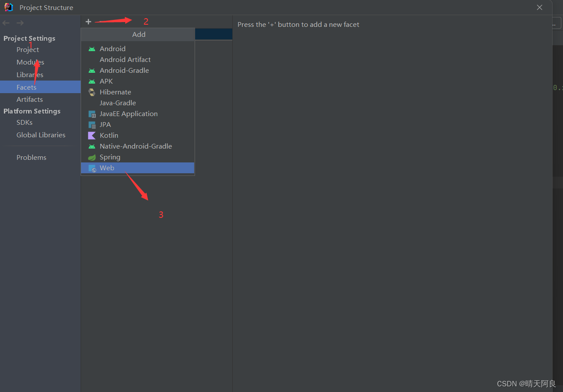Click the Native-Android-Gradle robot icon
Screen dimensions: 563x392
click(x=92, y=146)
